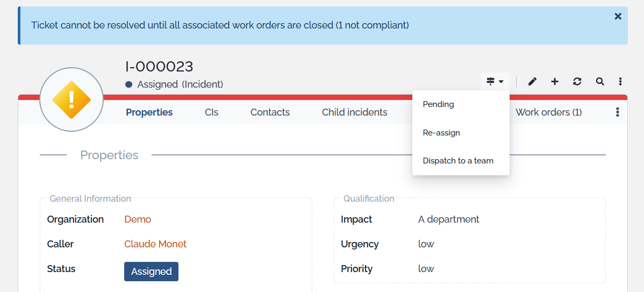Expand the extra tabs kebab menu
Viewport: 644px width, 292px height.
(x=617, y=112)
